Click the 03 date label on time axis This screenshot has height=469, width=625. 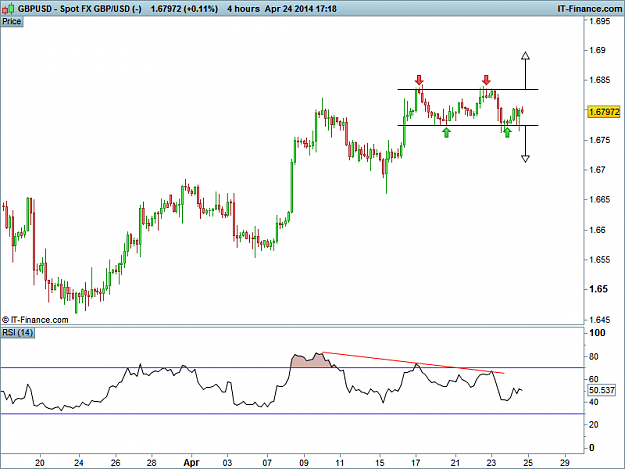(x=228, y=463)
